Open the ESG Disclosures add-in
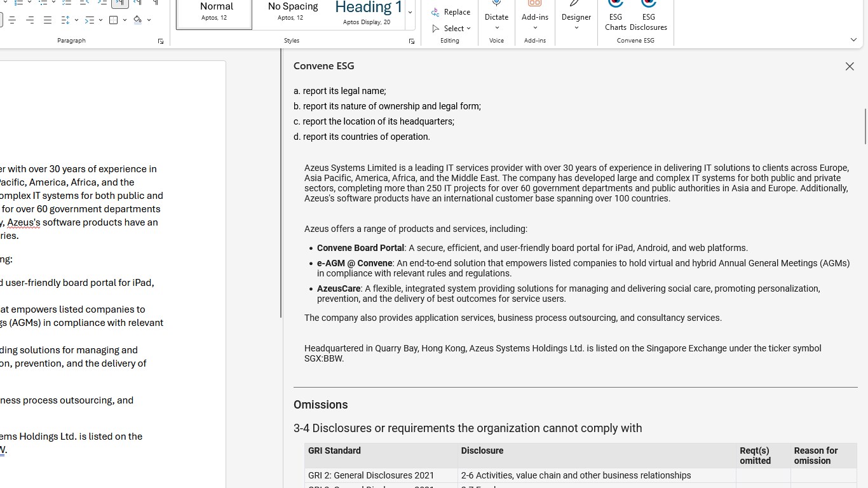Image resolution: width=868 pixels, height=488 pixels. pos(648,16)
